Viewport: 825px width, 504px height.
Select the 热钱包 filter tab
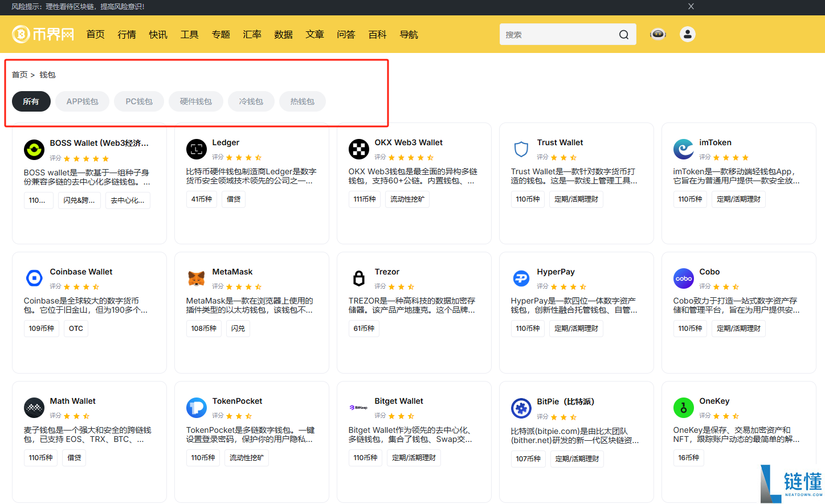click(303, 101)
